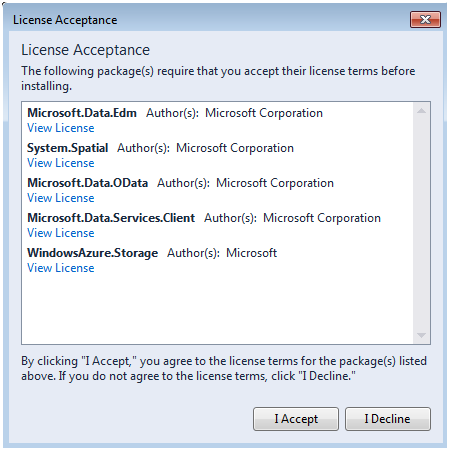The height and width of the screenshot is (450, 449).
Task: Open View License for Microsoft.Data.Services.Client
Action: click(x=61, y=233)
